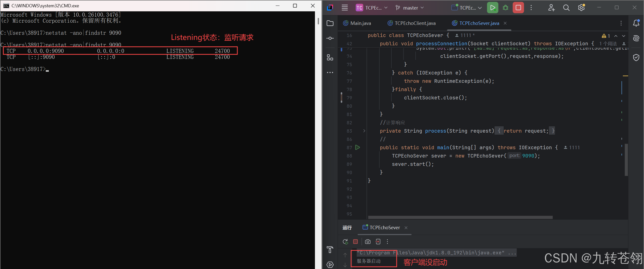Show more tool windows in the left sidebar
Screen dimensions: 644x269
click(x=330, y=72)
